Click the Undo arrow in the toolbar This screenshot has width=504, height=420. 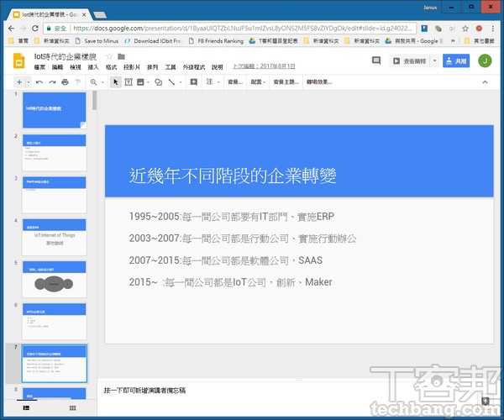pyautogui.click(x=39, y=82)
